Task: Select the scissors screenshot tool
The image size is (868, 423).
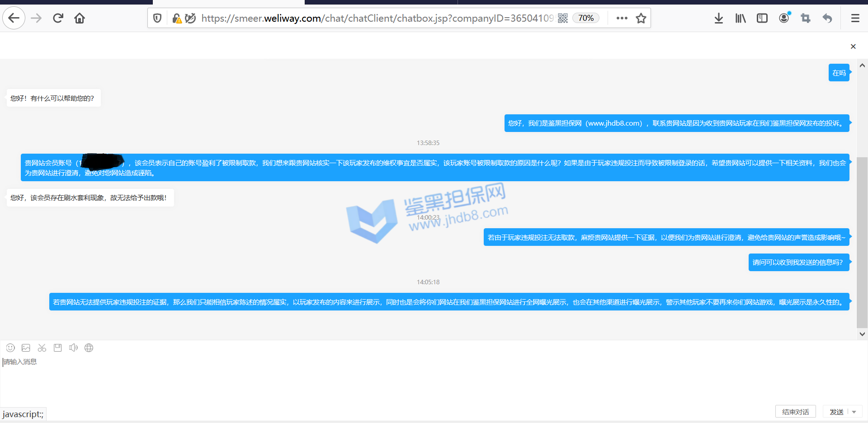Action: coord(42,348)
